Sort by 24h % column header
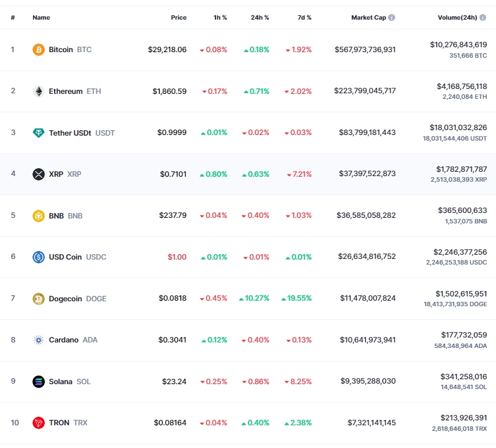496x448 pixels. click(x=260, y=17)
